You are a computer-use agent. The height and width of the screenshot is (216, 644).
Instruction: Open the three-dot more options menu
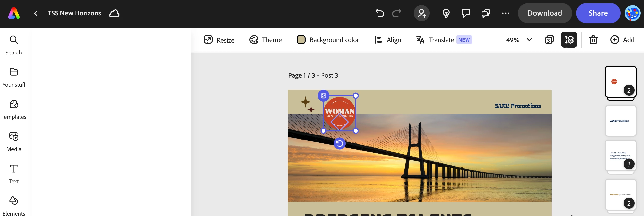[x=505, y=13]
